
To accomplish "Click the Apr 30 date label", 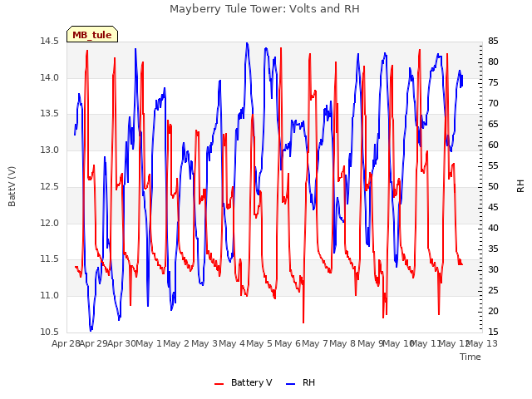I will 122,344.
